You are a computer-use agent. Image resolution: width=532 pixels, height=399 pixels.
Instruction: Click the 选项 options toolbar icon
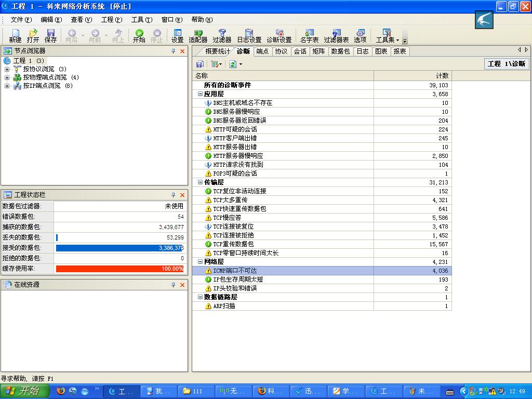(360, 35)
